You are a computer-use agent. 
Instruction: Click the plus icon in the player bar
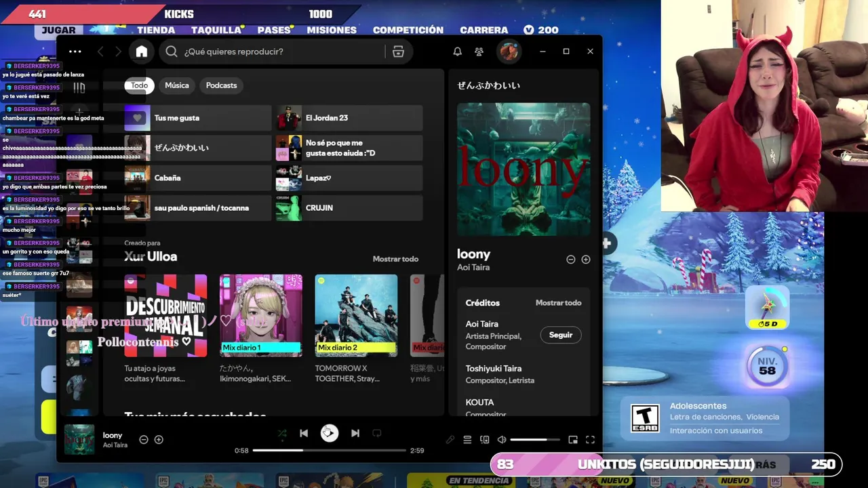(x=159, y=440)
